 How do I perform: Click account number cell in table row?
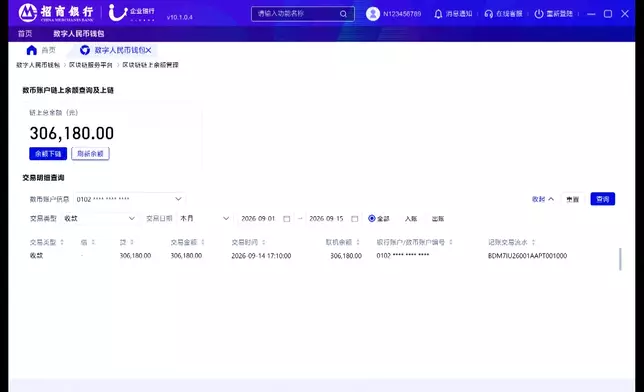click(x=402, y=255)
